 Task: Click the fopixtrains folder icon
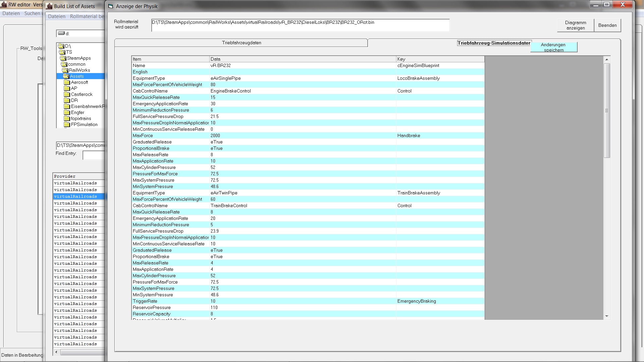click(x=67, y=118)
